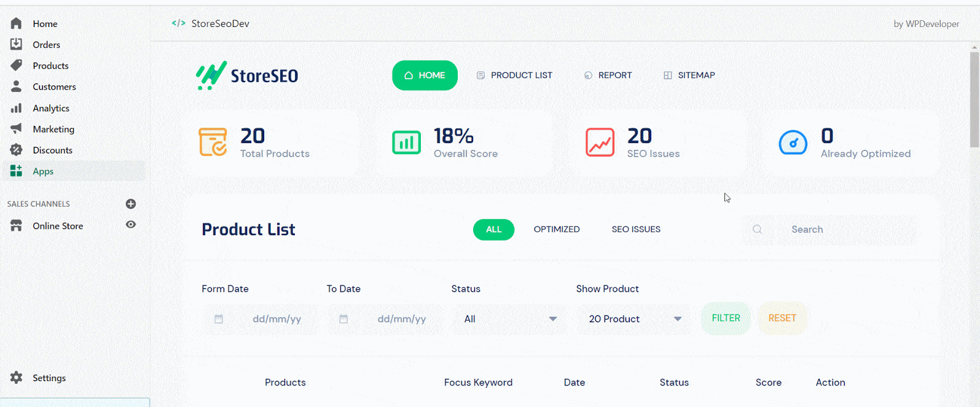Image resolution: width=980 pixels, height=407 pixels.
Task: Open Settings at sidebar bottom
Action: 49,378
